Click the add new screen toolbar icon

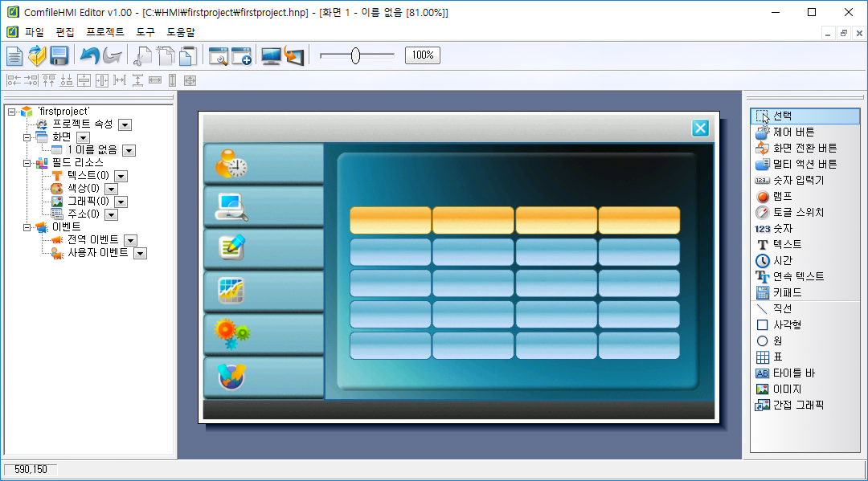coord(242,55)
